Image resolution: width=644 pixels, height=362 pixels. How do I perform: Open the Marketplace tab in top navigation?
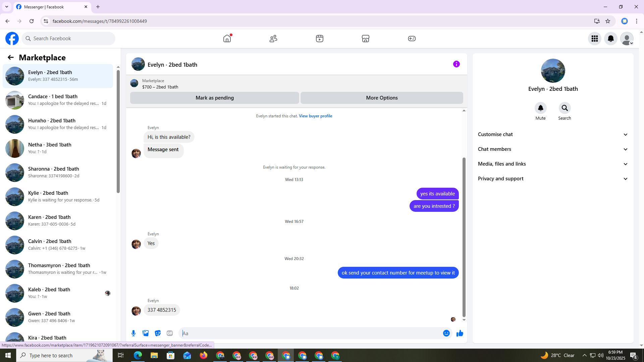365,39
